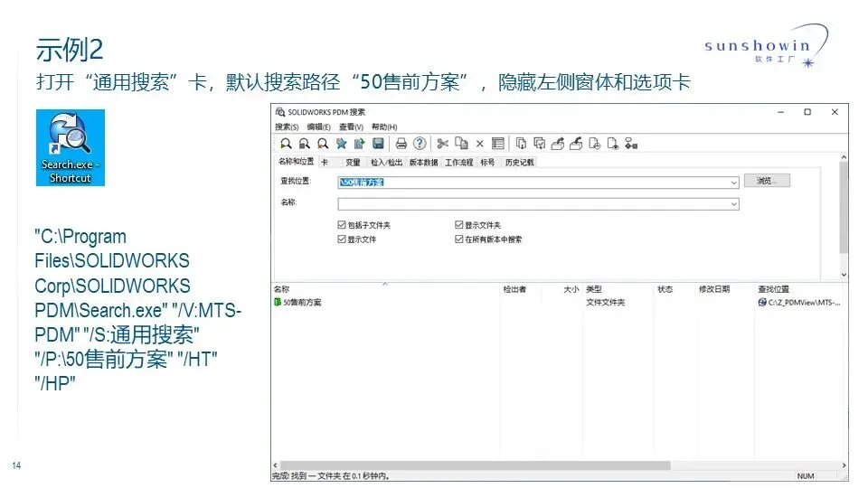This screenshot has width=868, height=488.
Task: Open the 搜索(S) menu
Action: (x=287, y=127)
